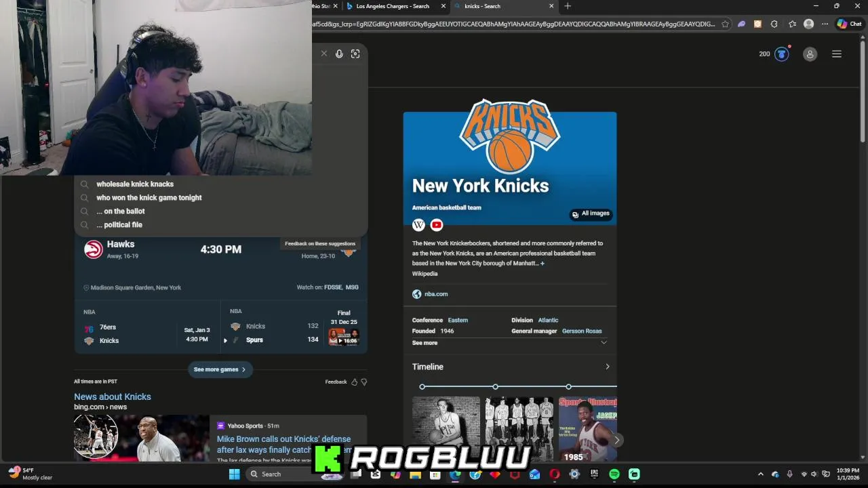Open Edge profile avatar in toolbar
Viewport: 868px width, 488px height.
click(x=808, y=24)
